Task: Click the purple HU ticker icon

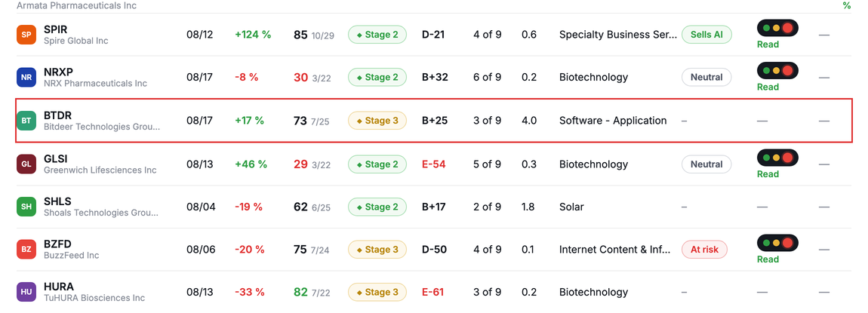Action: [26, 292]
